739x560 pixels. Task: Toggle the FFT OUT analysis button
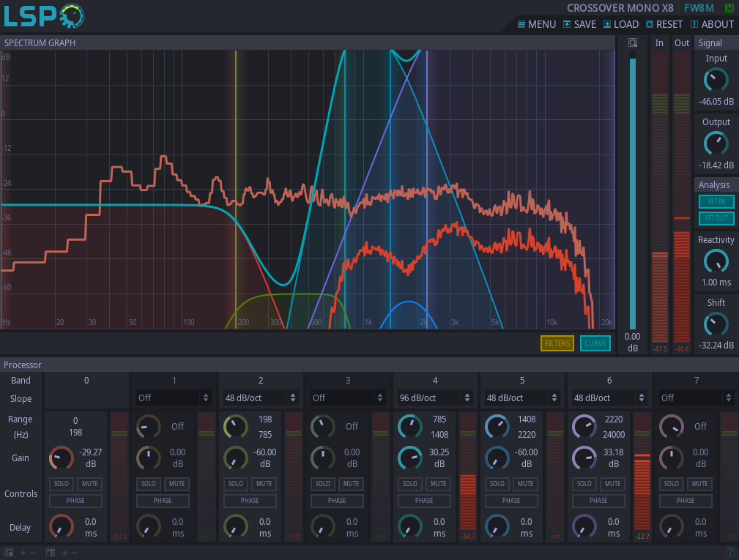(x=716, y=218)
